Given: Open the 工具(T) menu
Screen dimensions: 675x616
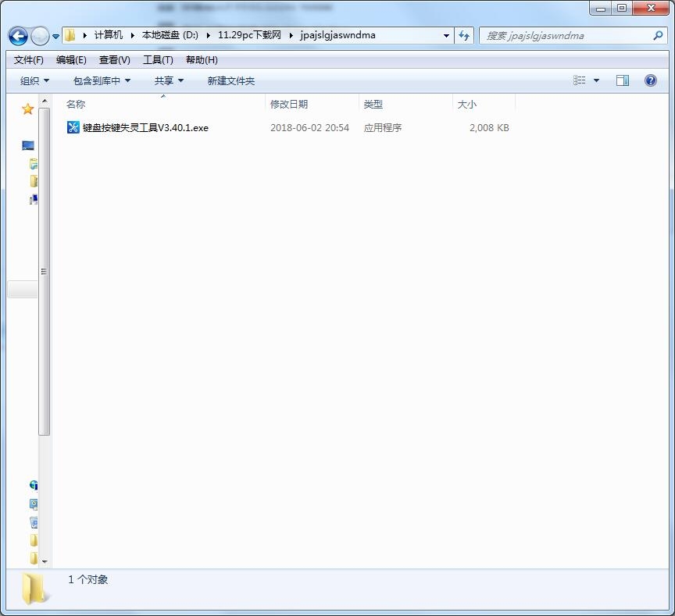Looking at the screenshot, I should pyautogui.click(x=158, y=60).
